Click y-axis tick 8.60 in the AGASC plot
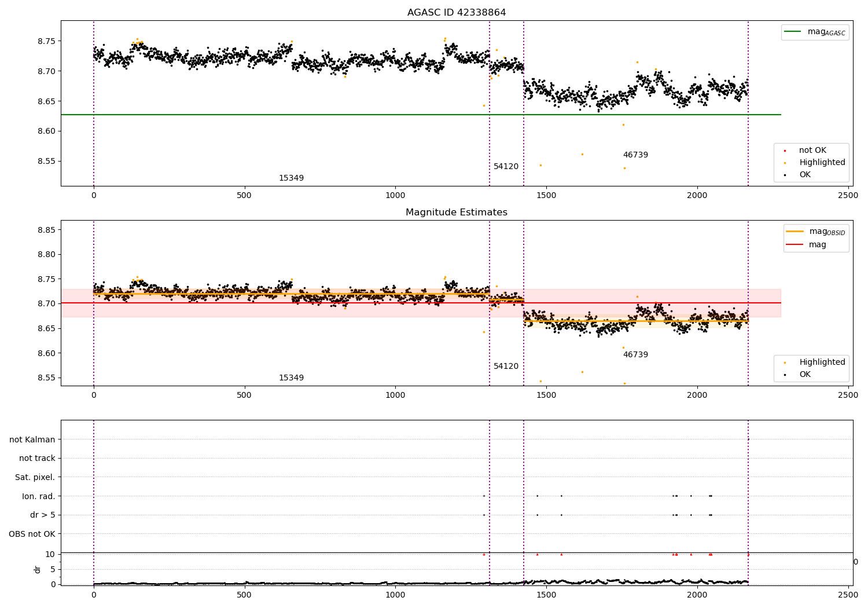This screenshot has width=868, height=608. 47,131
